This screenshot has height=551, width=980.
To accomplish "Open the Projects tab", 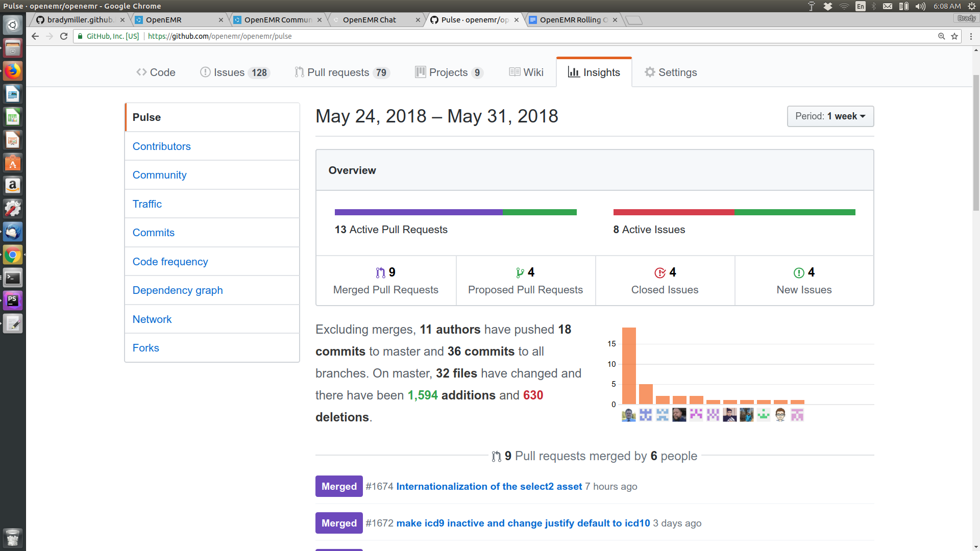I will 449,72.
